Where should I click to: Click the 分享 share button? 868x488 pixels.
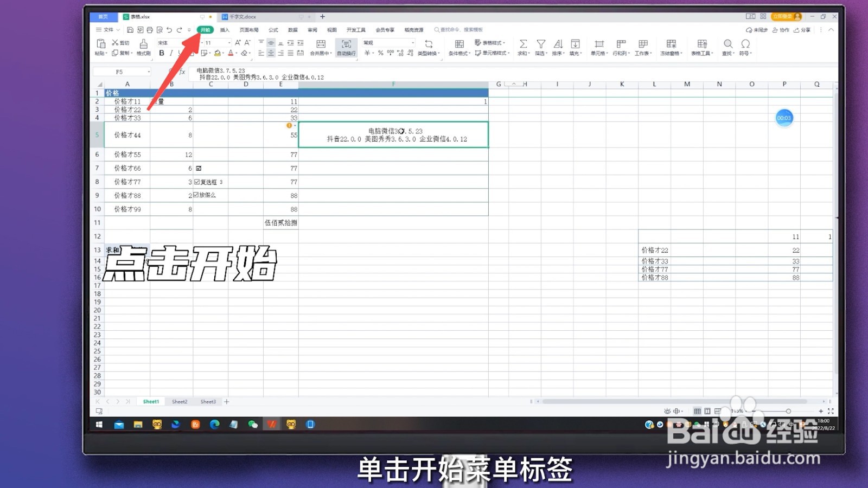[803, 30]
